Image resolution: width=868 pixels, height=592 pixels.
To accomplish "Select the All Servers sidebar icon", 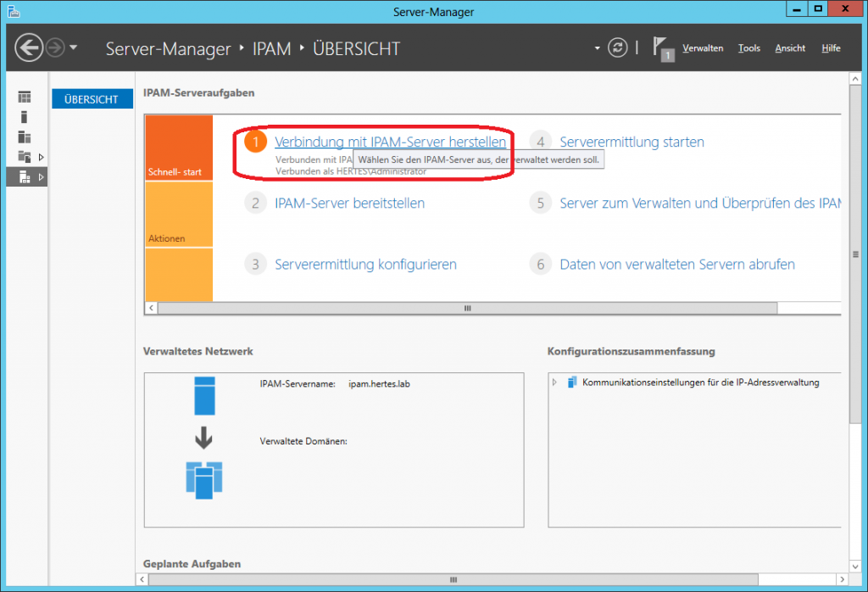I will tap(25, 137).
